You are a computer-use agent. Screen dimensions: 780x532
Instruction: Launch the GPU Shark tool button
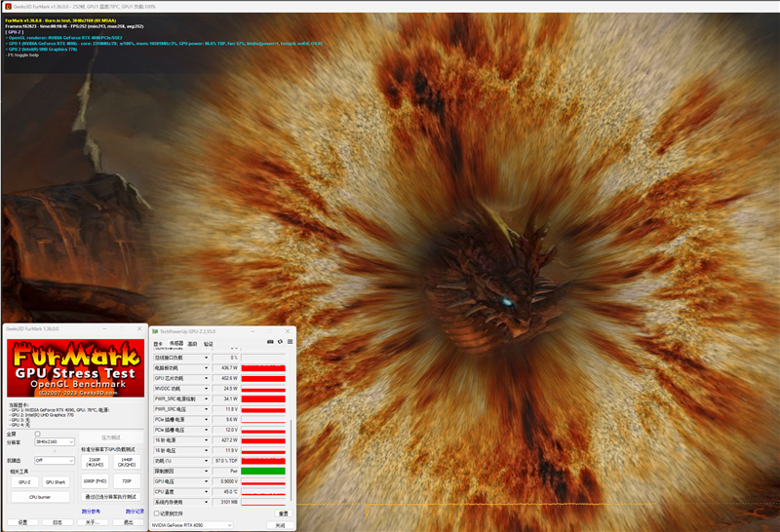click(56, 481)
